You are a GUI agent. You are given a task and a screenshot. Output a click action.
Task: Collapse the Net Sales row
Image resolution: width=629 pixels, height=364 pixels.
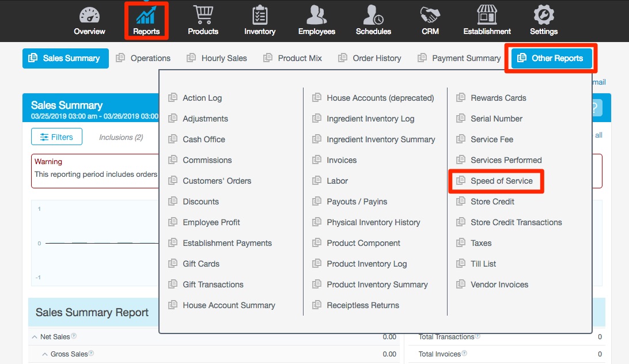[34, 336]
